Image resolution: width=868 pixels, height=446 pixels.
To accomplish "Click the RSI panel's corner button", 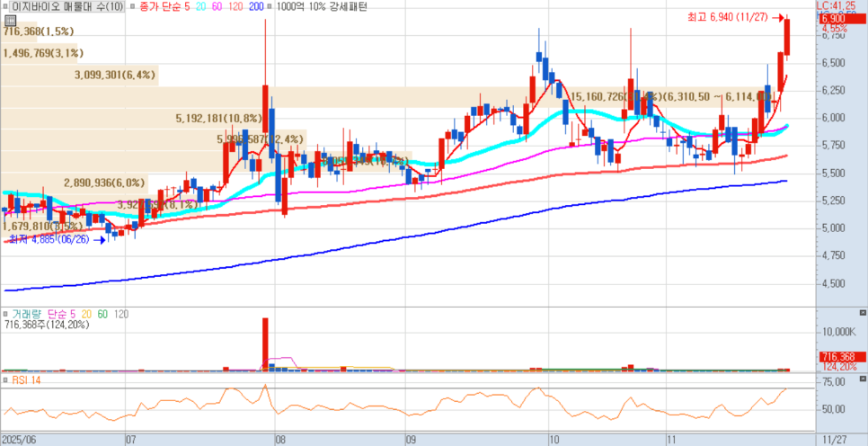I will 863,379.
